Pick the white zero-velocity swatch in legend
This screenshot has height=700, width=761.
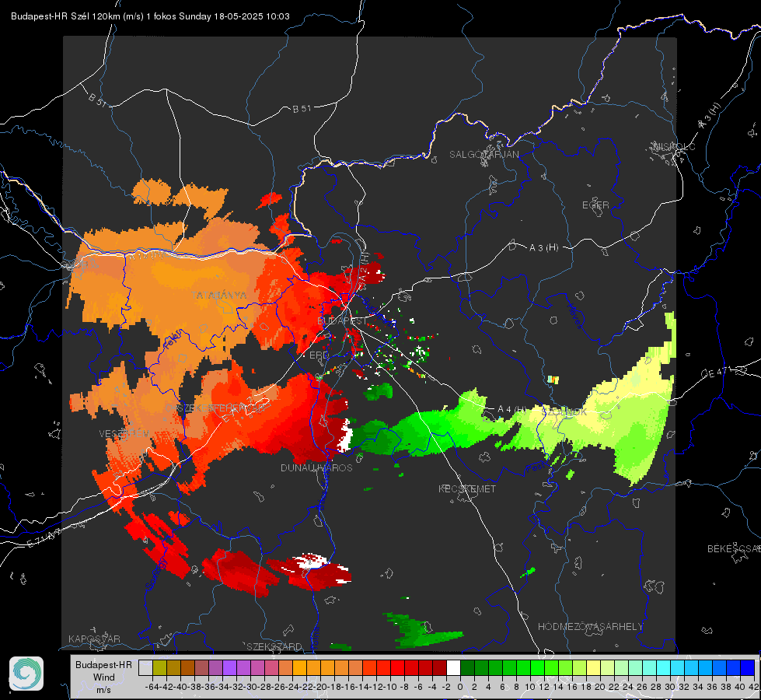tap(453, 668)
